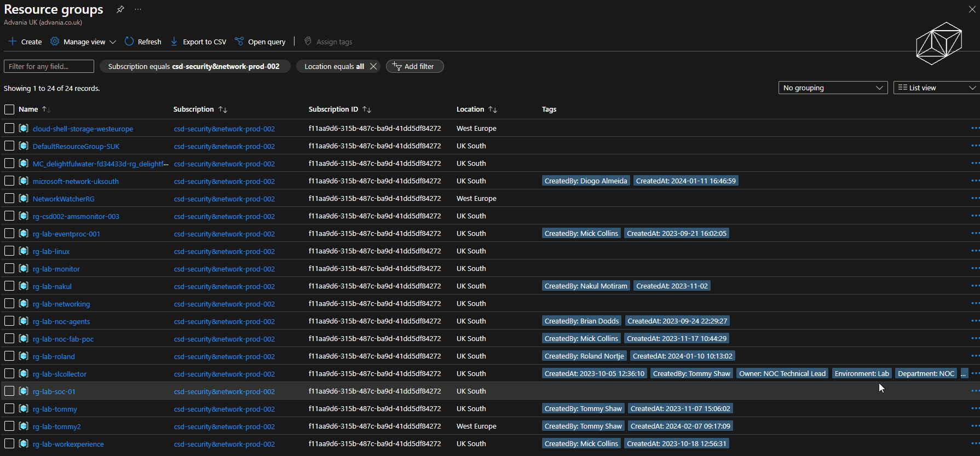Click the resource group icon for rg-lab-noc-agents
The width and height of the screenshot is (980, 456).
[24, 321]
